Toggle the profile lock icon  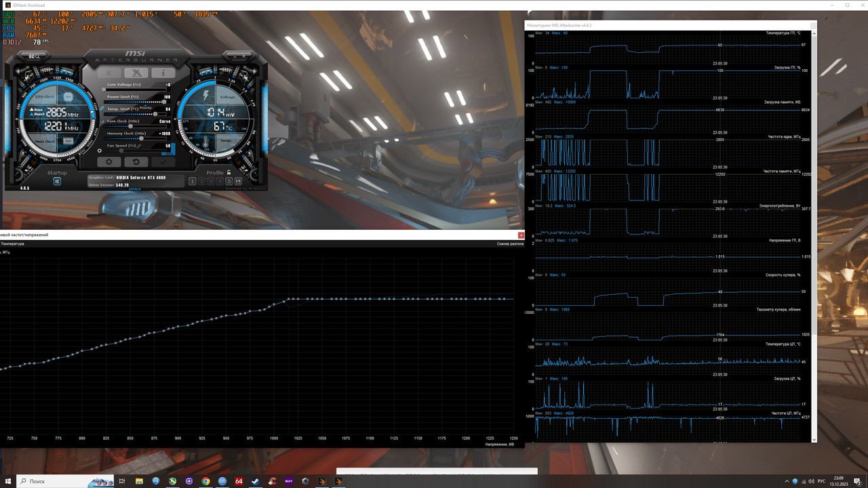click(229, 172)
